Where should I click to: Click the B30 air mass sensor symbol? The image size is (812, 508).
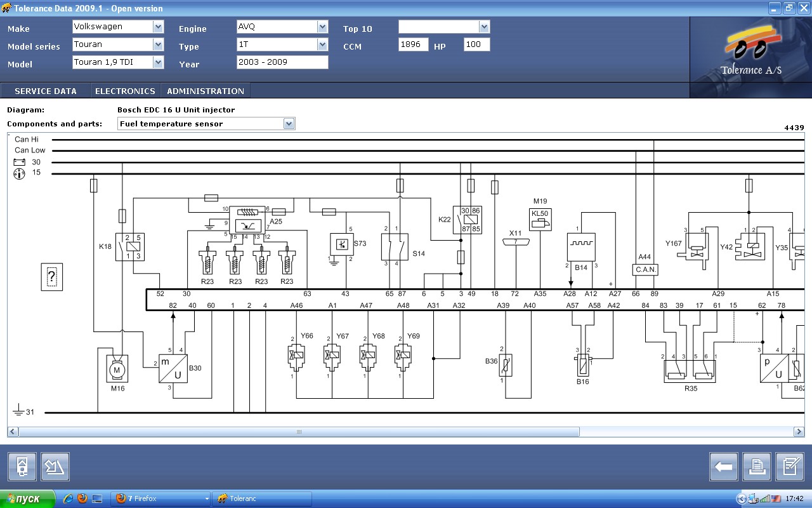tap(173, 368)
